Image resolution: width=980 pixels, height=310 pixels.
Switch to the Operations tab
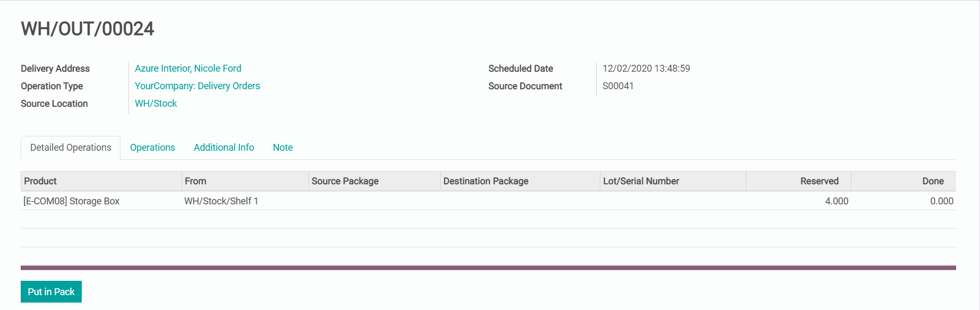(x=152, y=148)
